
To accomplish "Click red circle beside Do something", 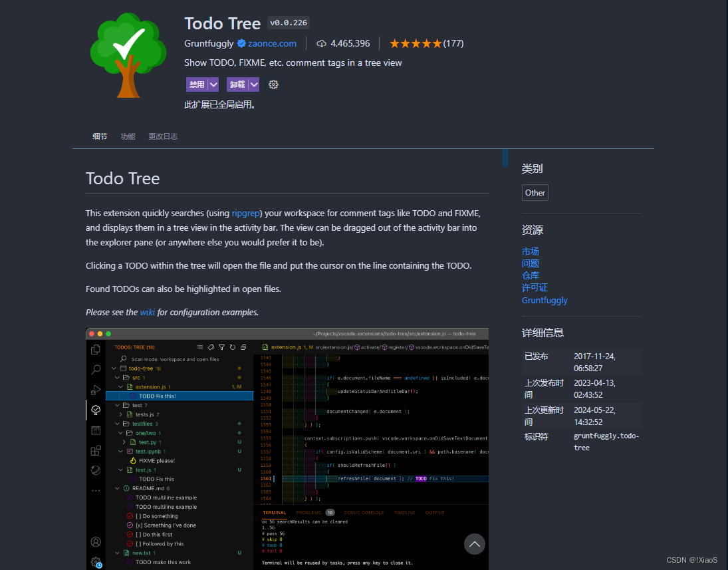I will (x=130, y=515).
